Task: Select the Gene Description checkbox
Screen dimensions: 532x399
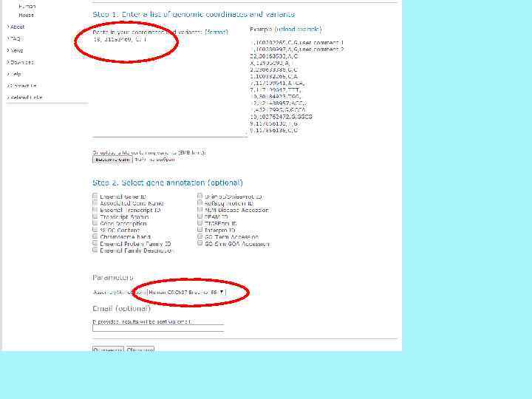Action: (x=95, y=223)
